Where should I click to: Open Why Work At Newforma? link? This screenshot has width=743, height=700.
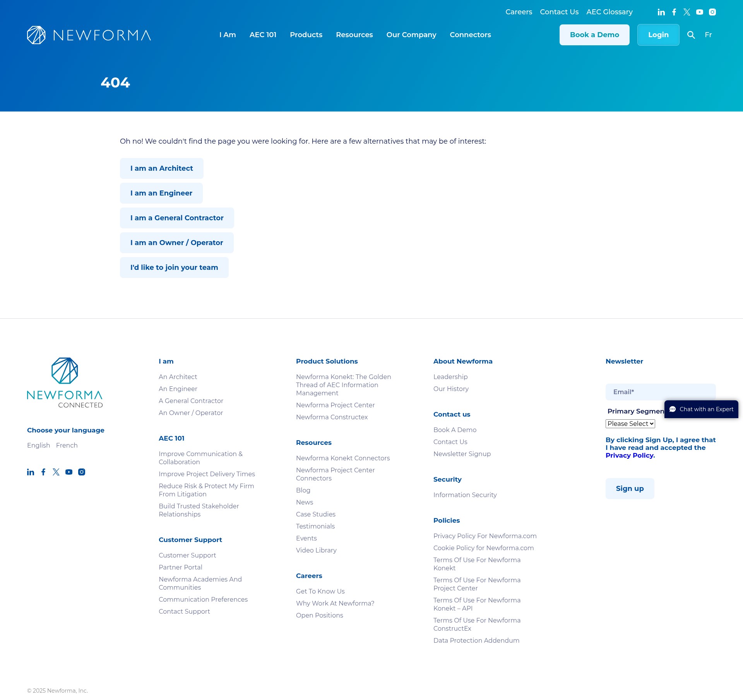(335, 603)
